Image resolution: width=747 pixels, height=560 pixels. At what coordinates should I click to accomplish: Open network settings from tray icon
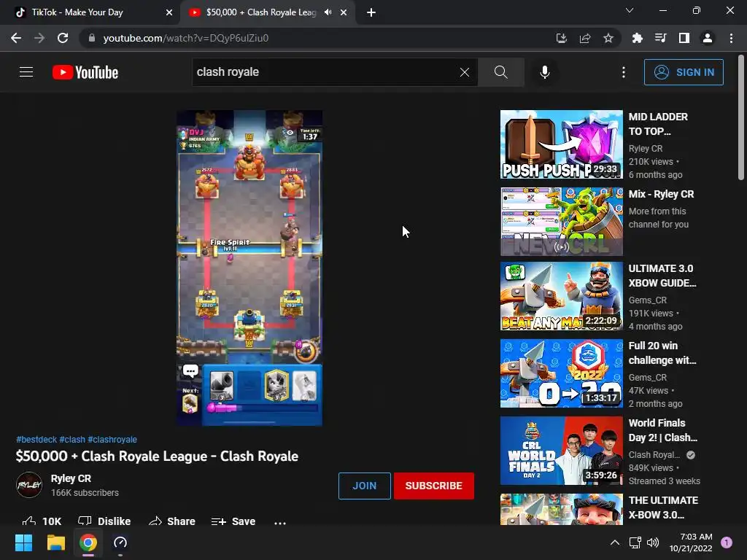[635, 542]
